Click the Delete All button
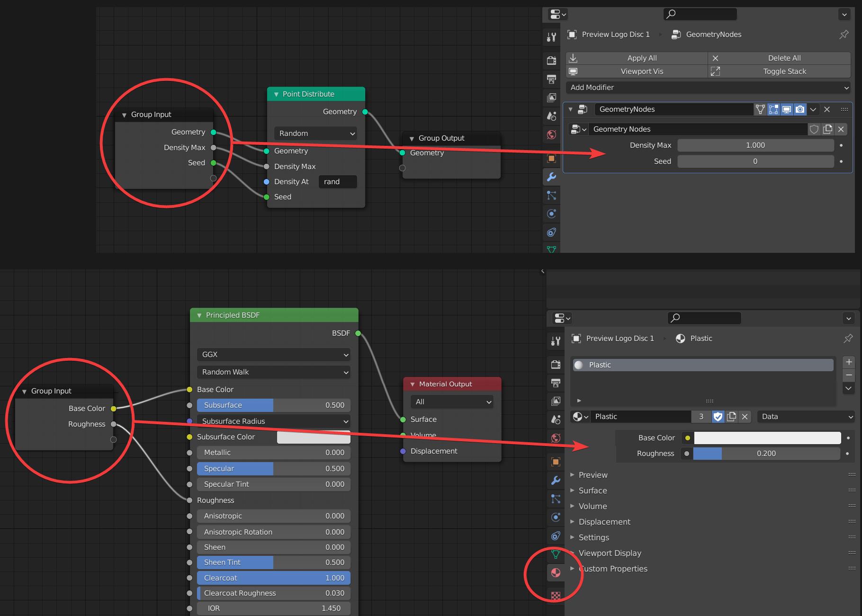The height and width of the screenshot is (616, 862). click(x=780, y=58)
